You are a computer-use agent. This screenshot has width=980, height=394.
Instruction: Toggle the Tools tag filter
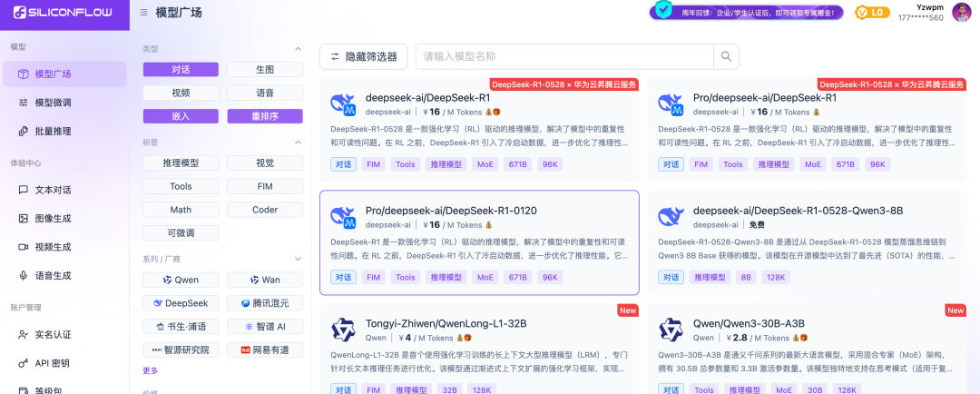coord(181,186)
